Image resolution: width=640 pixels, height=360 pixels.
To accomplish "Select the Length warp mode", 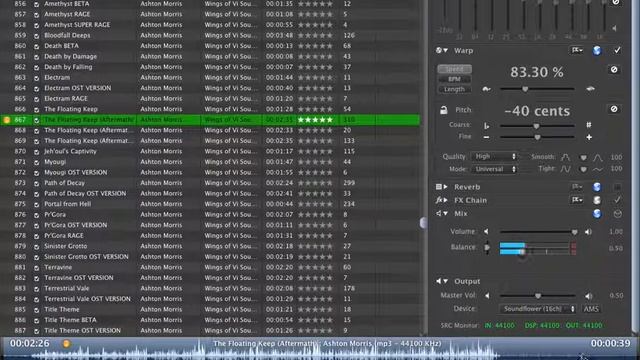I will tap(454, 89).
